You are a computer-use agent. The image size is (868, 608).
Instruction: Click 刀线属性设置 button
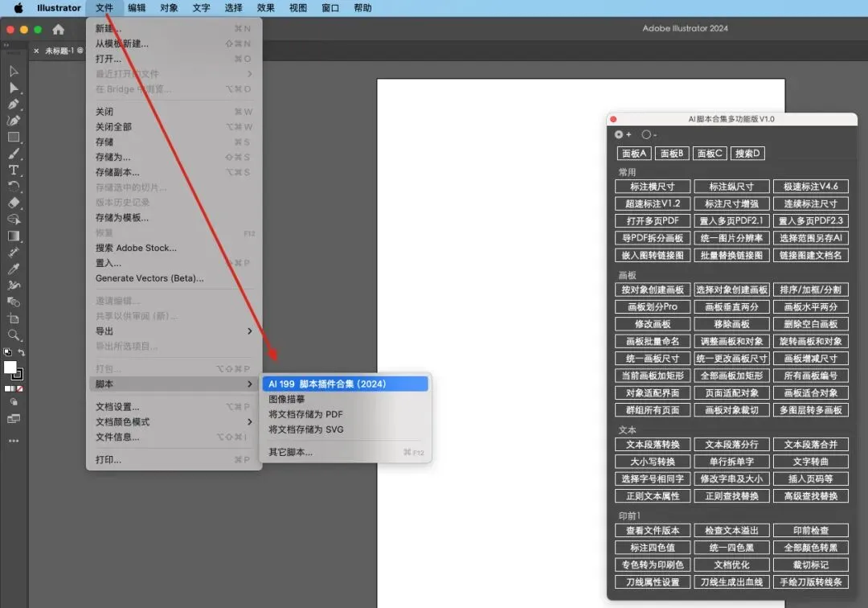pyautogui.click(x=653, y=582)
